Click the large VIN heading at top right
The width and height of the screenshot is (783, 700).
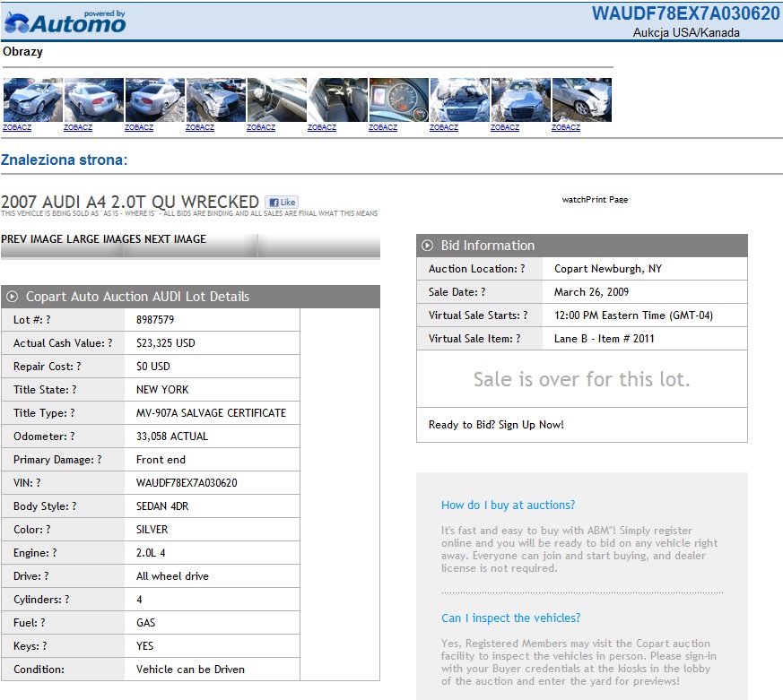pyautogui.click(x=685, y=13)
